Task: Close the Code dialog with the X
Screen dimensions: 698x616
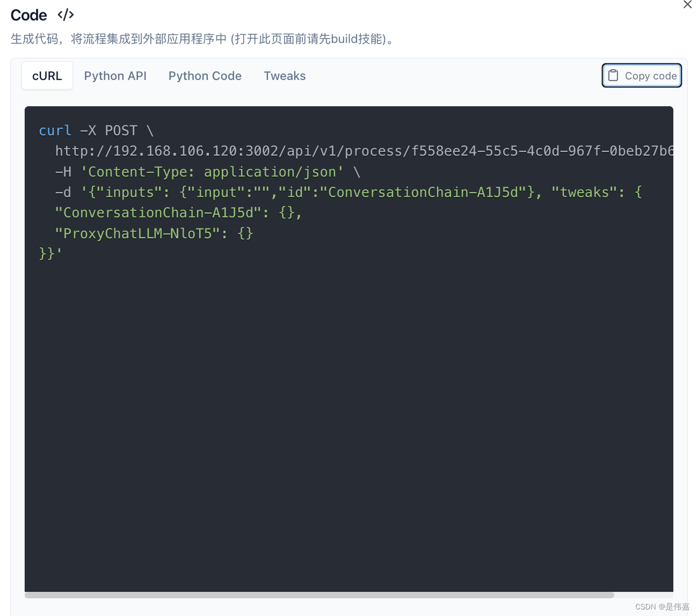Action: point(687,5)
